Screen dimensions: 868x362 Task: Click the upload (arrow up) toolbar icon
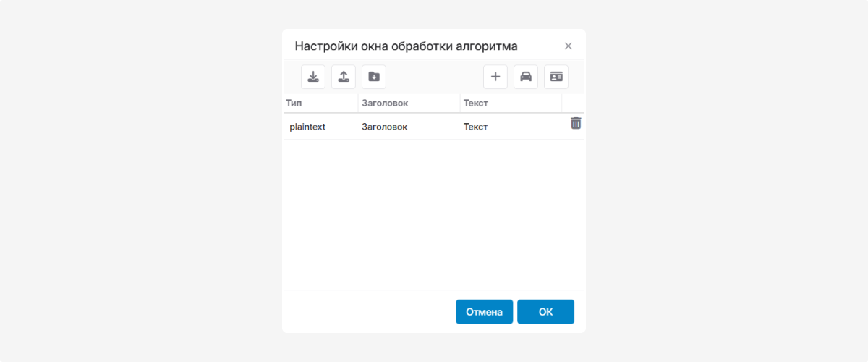point(344,77)
